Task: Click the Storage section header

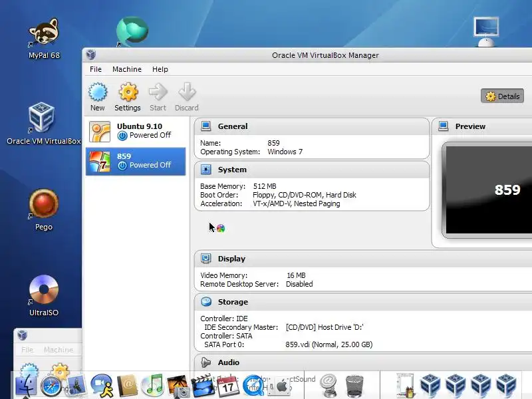Action: 363,302
